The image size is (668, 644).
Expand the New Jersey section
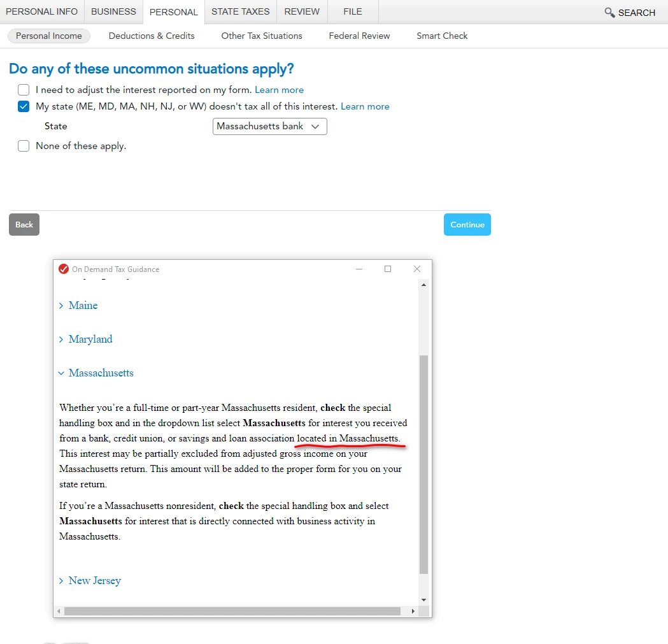click(90, 580)
